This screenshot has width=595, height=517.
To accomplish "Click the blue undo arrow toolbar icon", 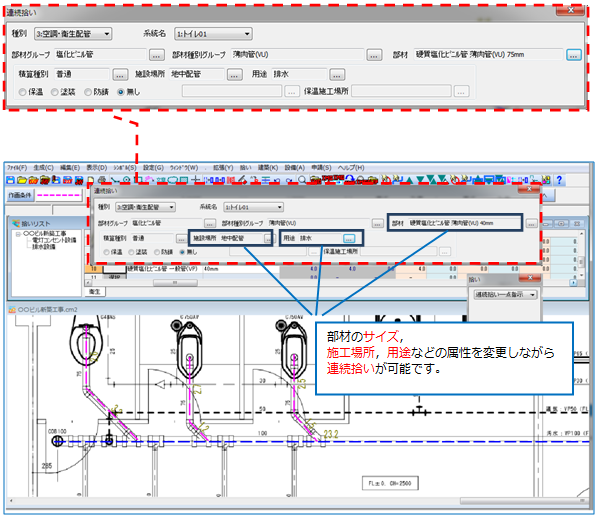I will (x=277, y=180).
